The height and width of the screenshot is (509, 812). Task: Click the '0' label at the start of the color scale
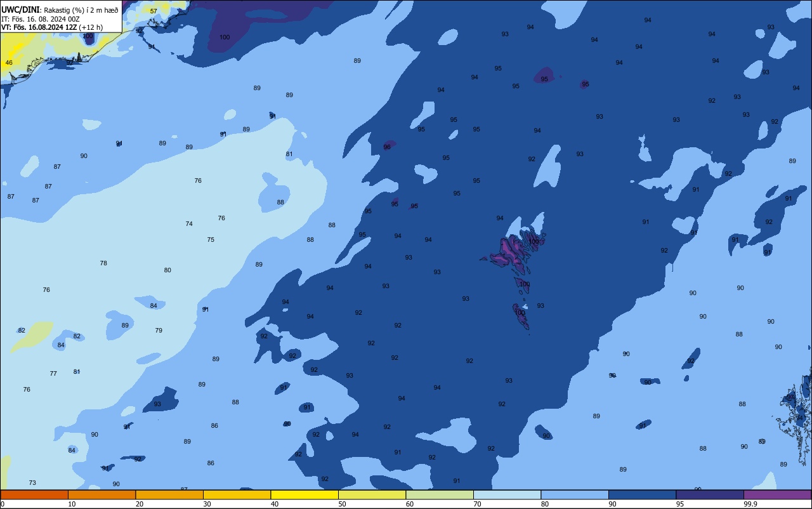3,504
